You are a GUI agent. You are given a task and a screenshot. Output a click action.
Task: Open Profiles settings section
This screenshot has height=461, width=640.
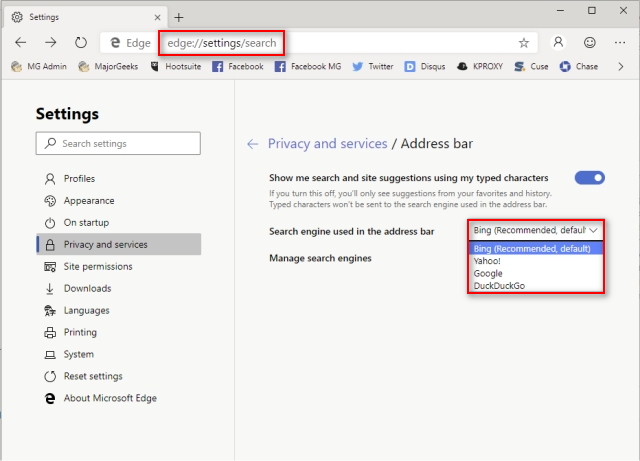tap(118, 178)
